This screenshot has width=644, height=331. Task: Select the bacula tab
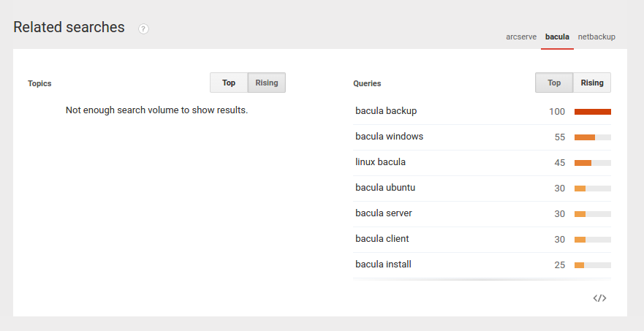point(557,37)
